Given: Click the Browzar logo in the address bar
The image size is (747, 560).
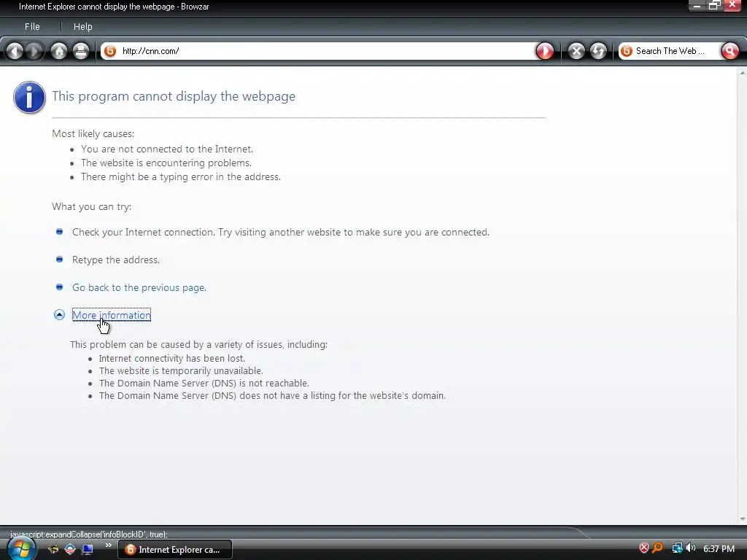Looking at the screenshot, I should point(110,51).
